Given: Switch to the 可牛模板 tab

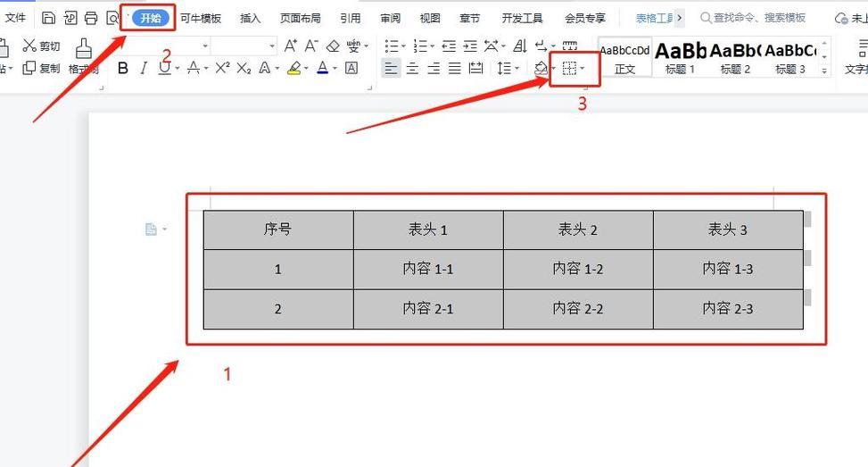Looking at the screenshot, I should (x=201, y=18).
